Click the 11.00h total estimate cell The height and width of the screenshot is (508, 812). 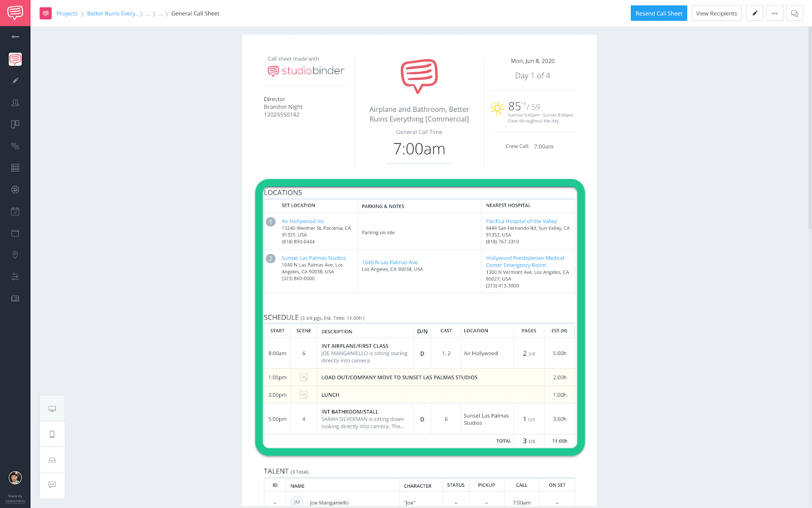[560, 441]
